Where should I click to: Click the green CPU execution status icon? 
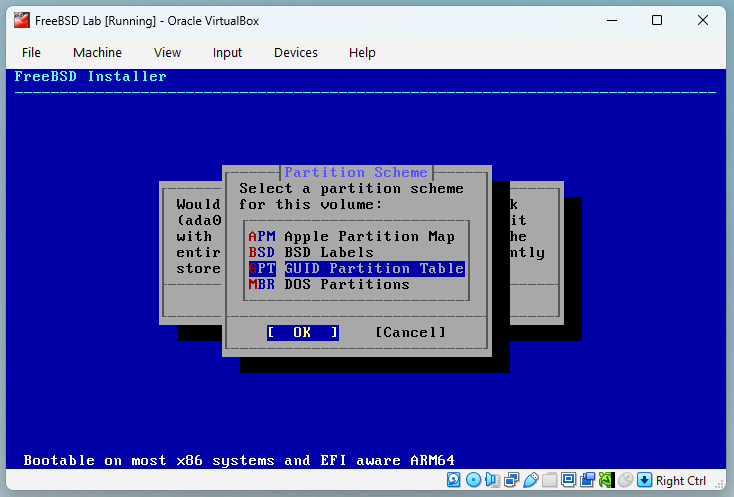(606, 480)
